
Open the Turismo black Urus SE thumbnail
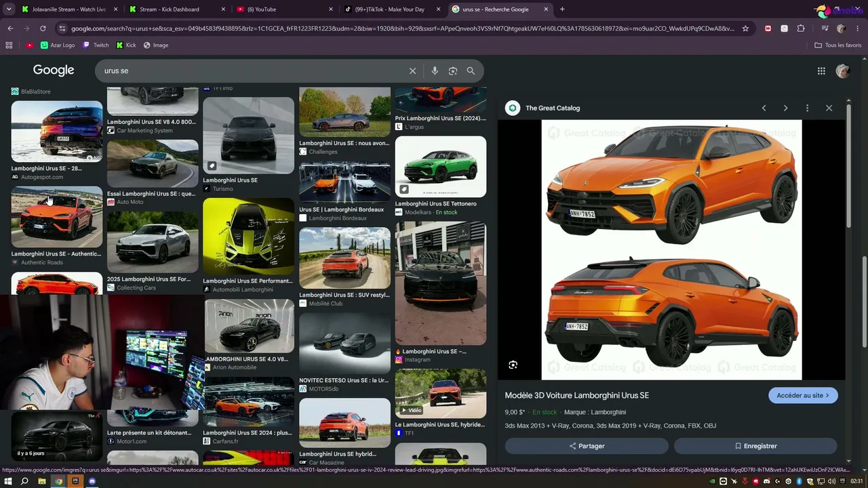248,136
